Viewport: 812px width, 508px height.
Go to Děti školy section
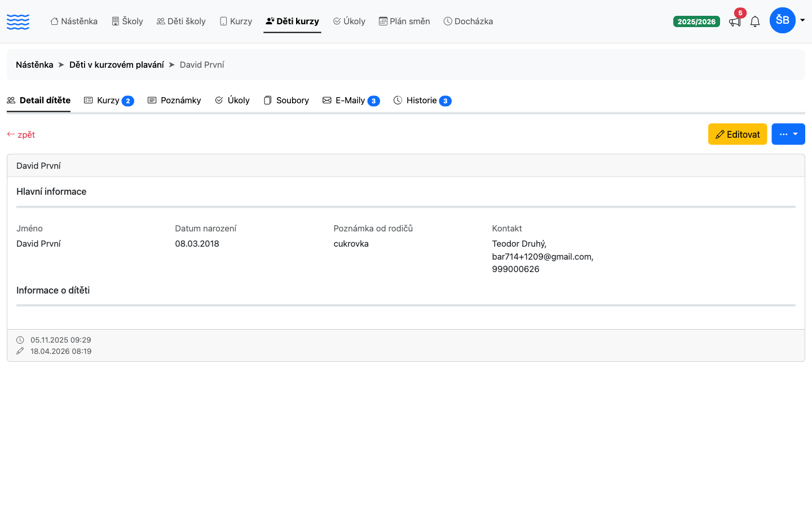(x=181, y=21)
